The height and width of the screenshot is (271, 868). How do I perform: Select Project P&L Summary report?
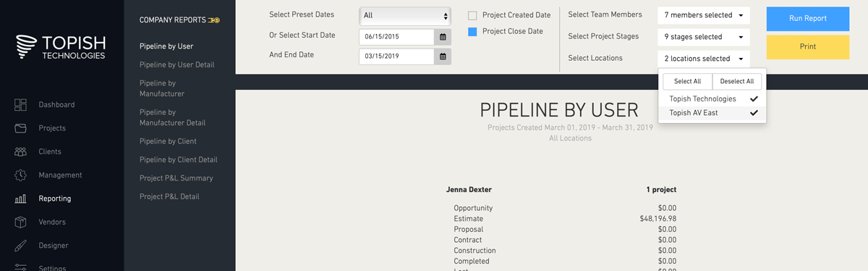[x=176, y=178]
